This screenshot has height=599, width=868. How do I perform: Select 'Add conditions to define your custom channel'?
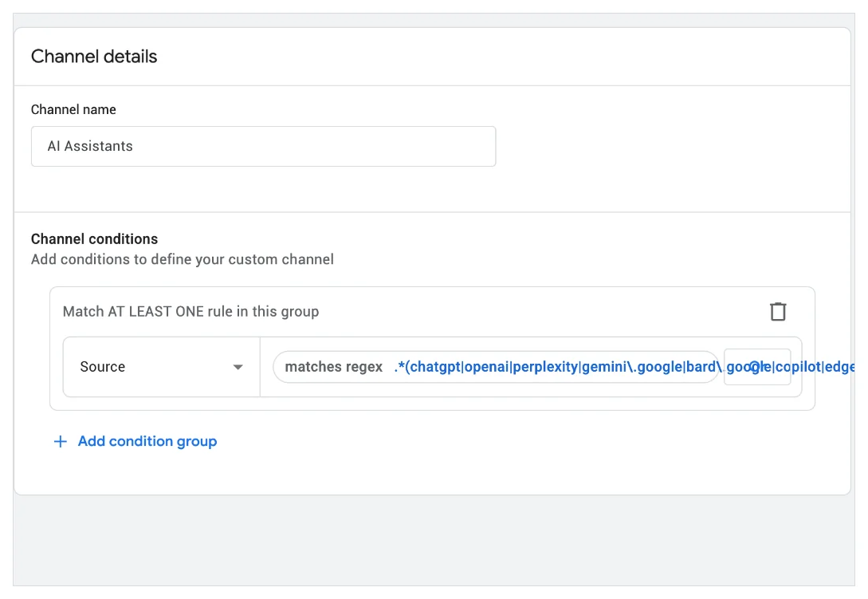click(182, 259)
